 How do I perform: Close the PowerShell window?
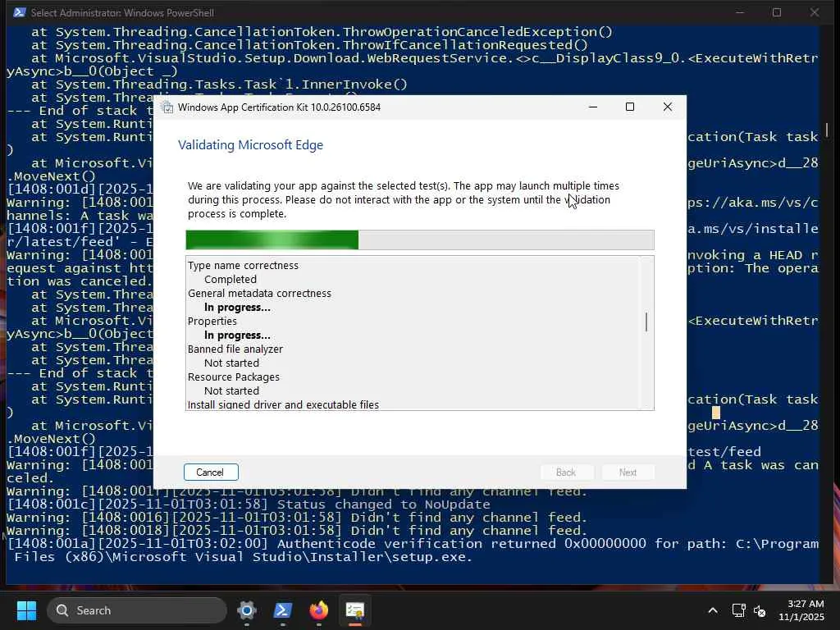(815, 12)
